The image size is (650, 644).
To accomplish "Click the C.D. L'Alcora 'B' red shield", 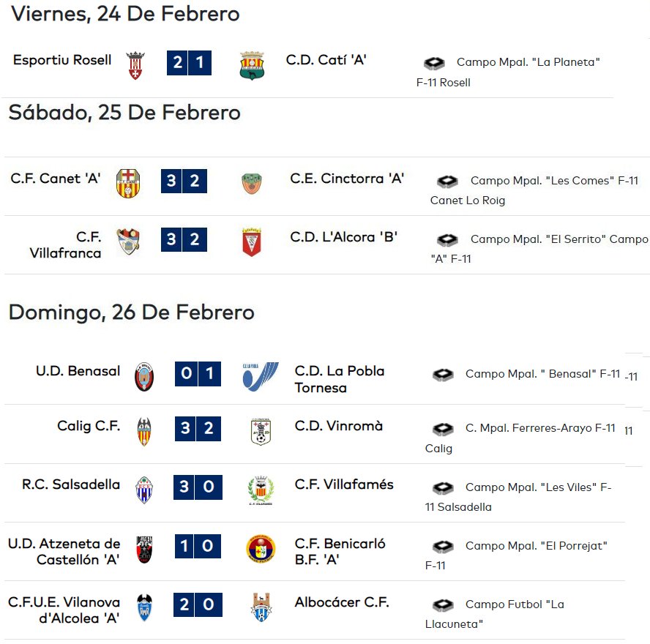I will (x=252, y=241).
